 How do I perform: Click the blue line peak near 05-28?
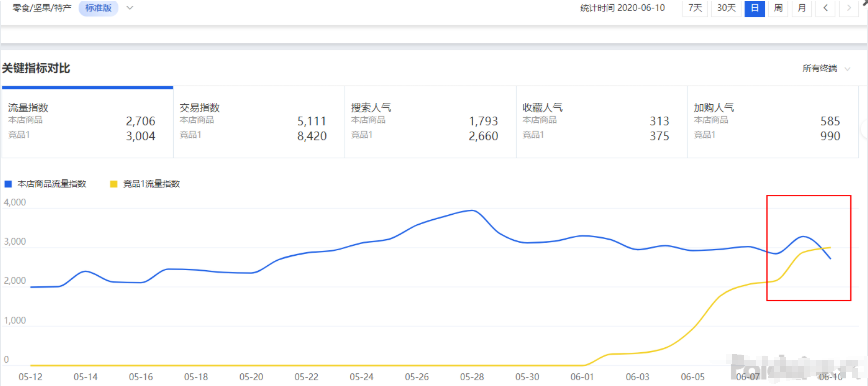[471, 210]
